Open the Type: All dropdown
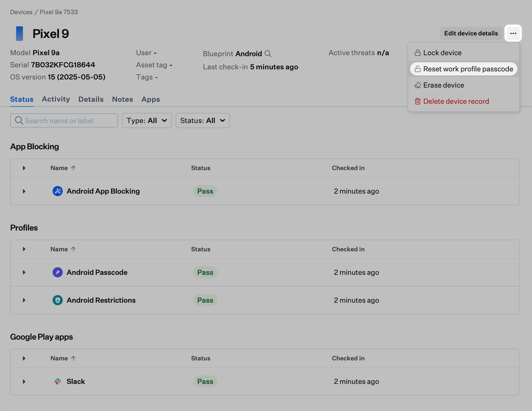The image size is (532, 411). (x=147, y=120)
